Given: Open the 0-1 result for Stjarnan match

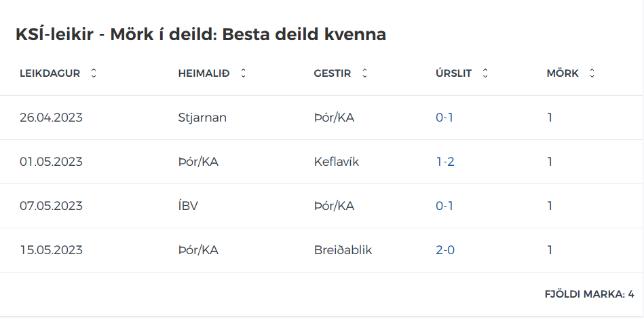Looking at the screenshot, I should [444, 118].
